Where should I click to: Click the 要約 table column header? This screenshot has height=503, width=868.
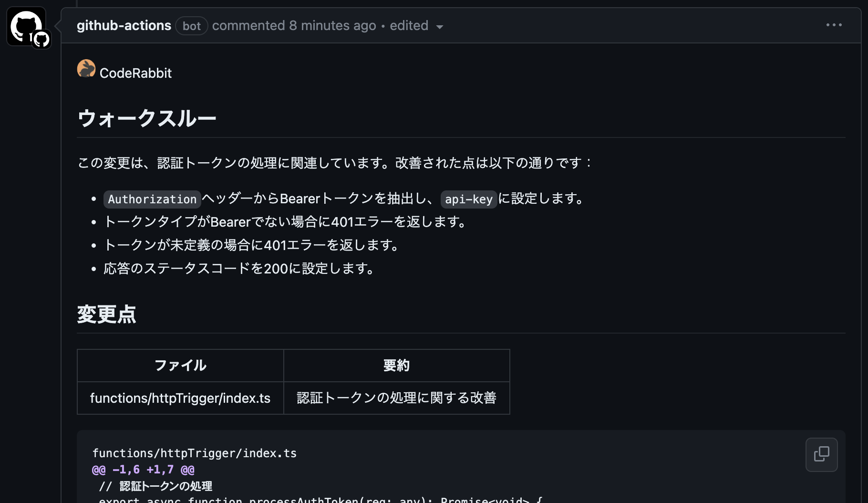[396, 366]
